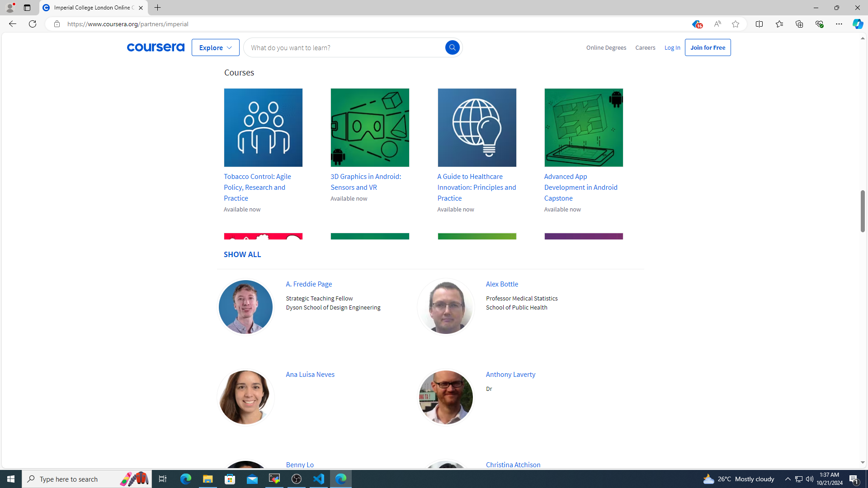Open browser profile icon

pos(9,8)
